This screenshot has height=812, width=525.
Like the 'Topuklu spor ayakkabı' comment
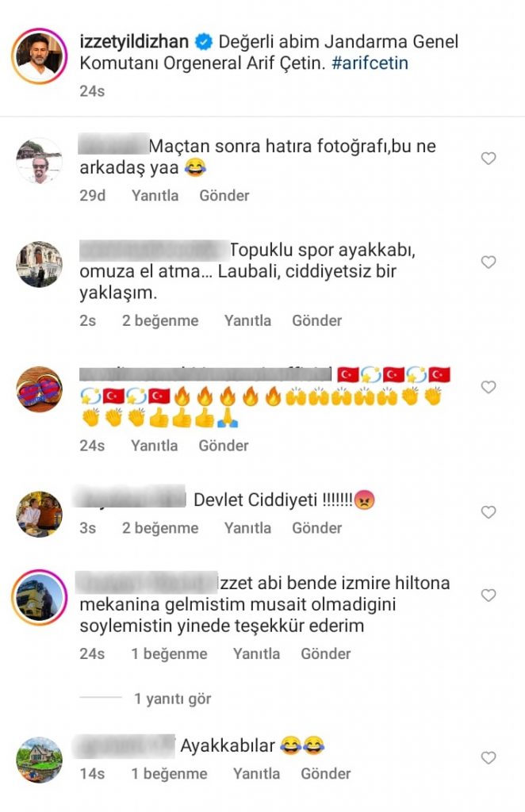pos(489,262)
